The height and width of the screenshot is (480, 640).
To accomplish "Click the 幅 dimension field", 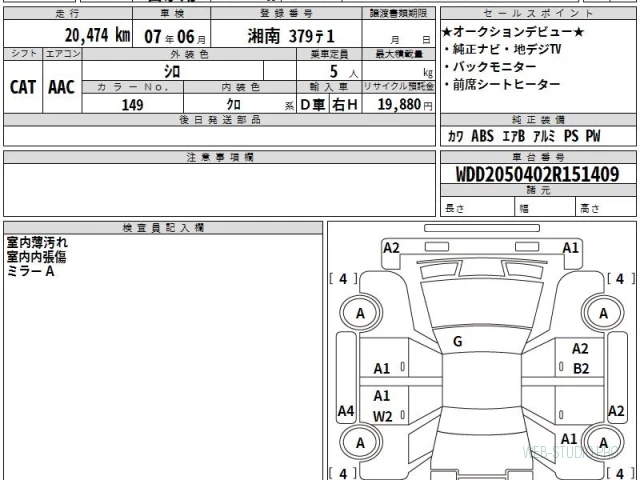I will pos(545,208).
